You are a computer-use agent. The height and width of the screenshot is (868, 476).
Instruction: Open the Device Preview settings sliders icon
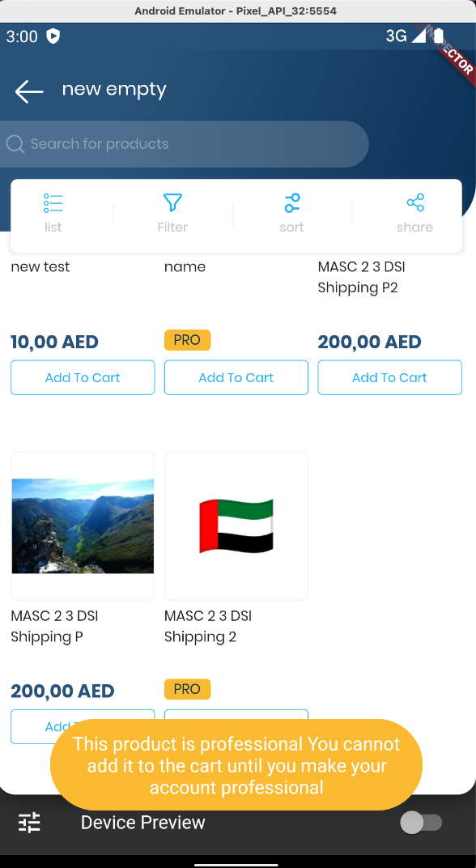29,822
